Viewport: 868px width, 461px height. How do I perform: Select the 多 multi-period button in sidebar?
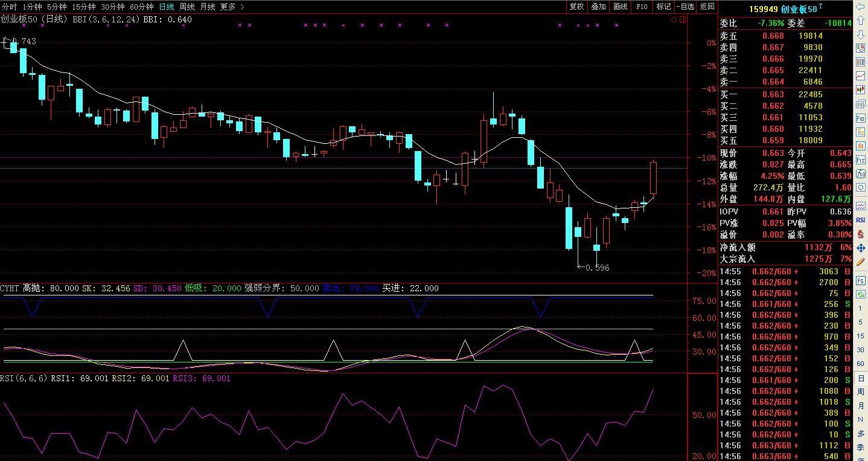coord(861,433)
